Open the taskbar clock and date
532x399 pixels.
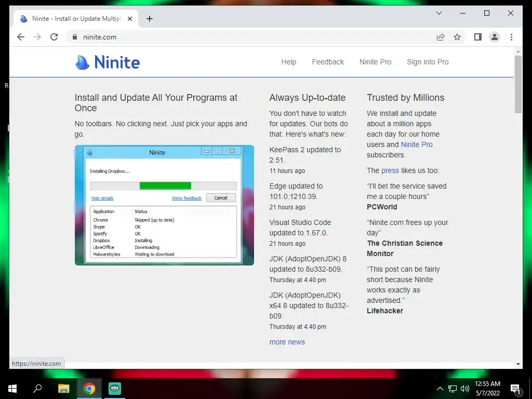[x=487, y=389]
